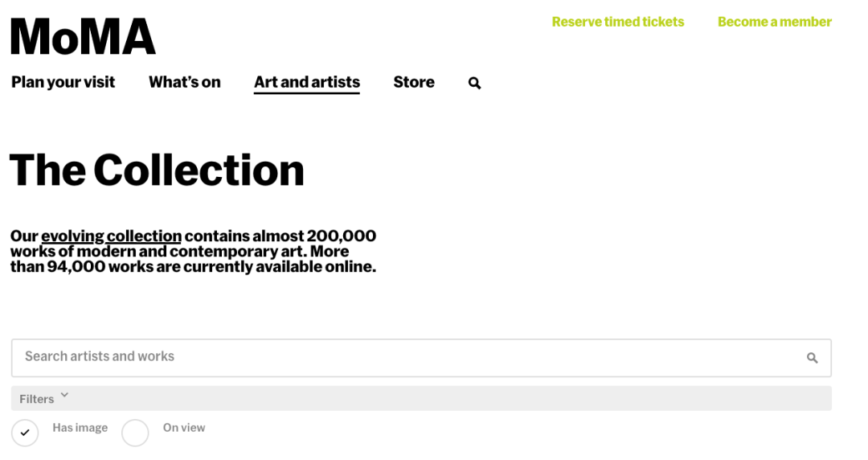Follow the "evolving collection" link

[111, 236]
